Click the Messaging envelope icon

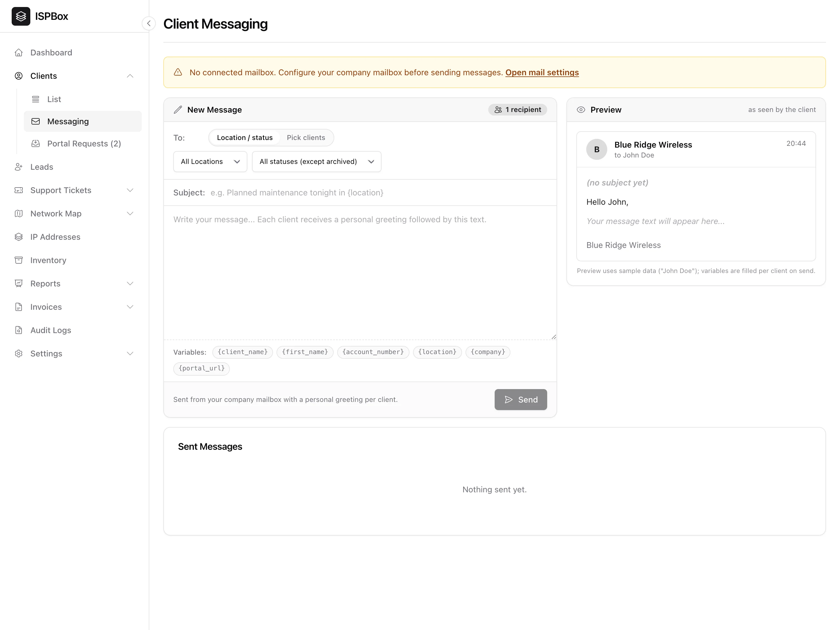[x=35, y=122]
